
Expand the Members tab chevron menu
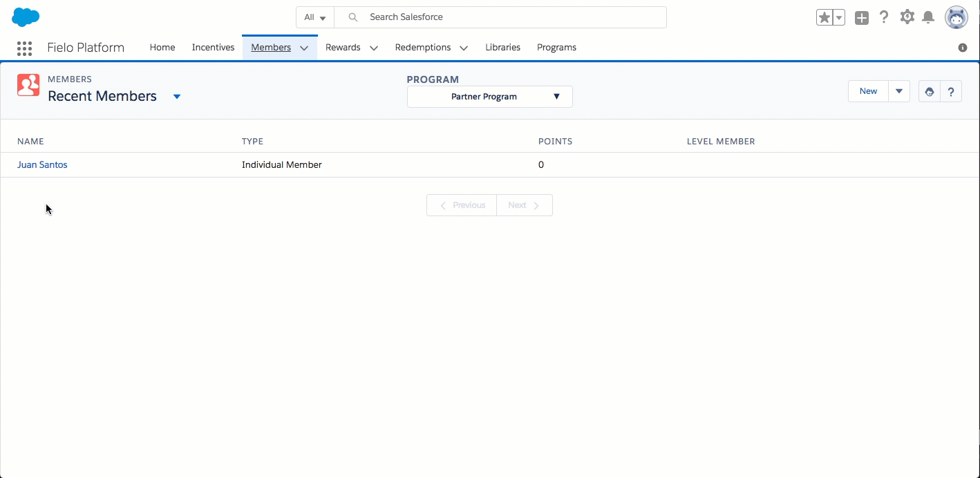click(x=304, y=48)
